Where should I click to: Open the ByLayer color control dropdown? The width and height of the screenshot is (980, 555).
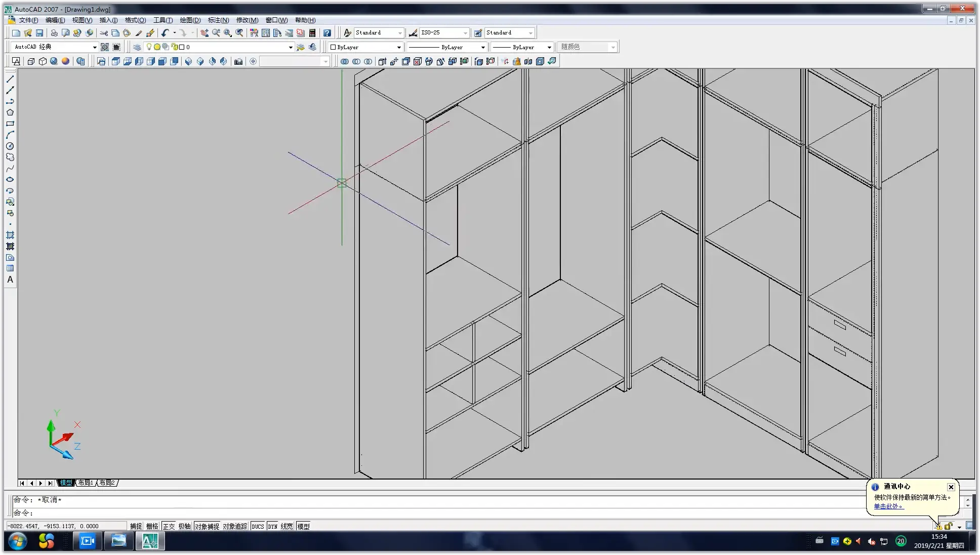[x=398, y=47]
